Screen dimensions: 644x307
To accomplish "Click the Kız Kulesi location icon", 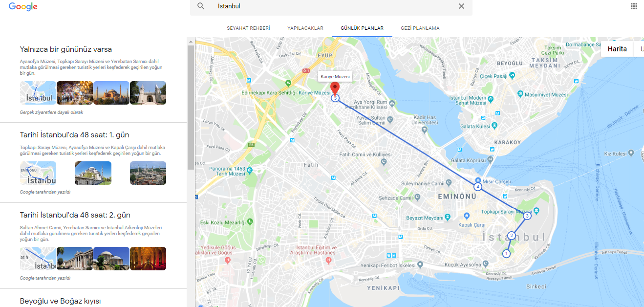I will [x=631, y=154].
